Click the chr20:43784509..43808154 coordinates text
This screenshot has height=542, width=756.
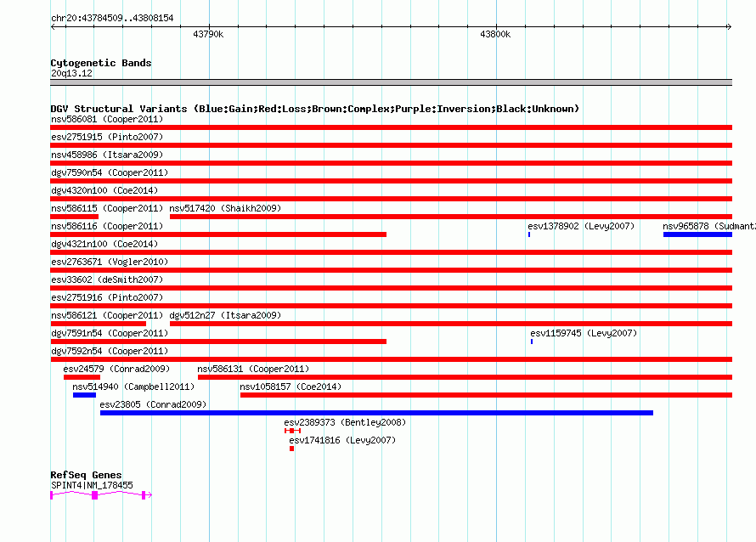(112, 18)
